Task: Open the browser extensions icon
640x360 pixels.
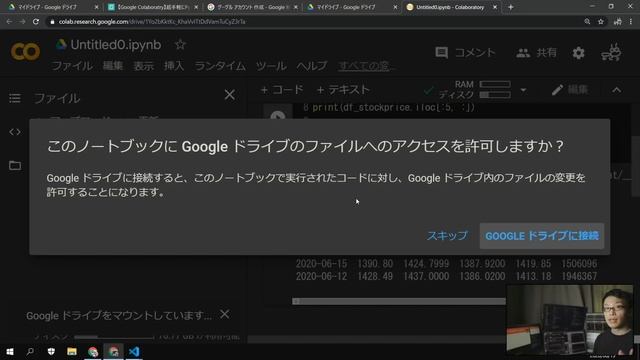Action: point(618,22)
